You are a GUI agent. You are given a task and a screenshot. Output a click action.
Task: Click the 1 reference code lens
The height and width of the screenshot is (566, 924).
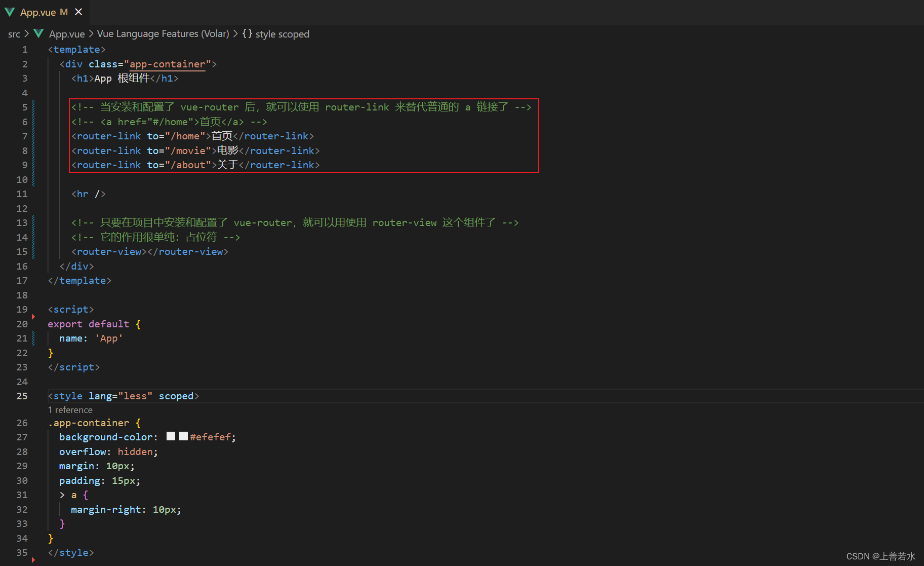click(x=70, y=409)
